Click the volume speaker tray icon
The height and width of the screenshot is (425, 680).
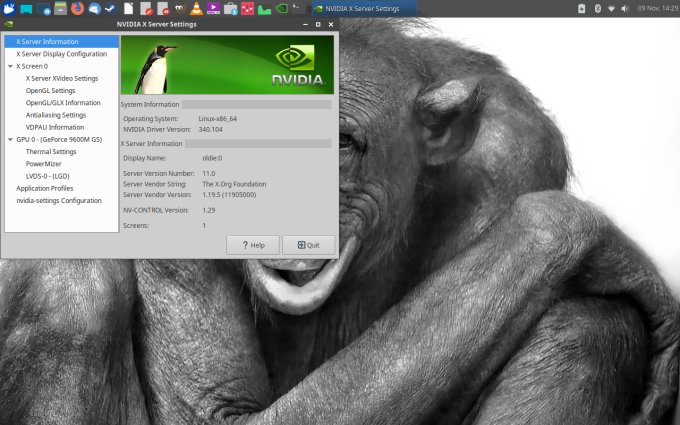tap(625, 8)
